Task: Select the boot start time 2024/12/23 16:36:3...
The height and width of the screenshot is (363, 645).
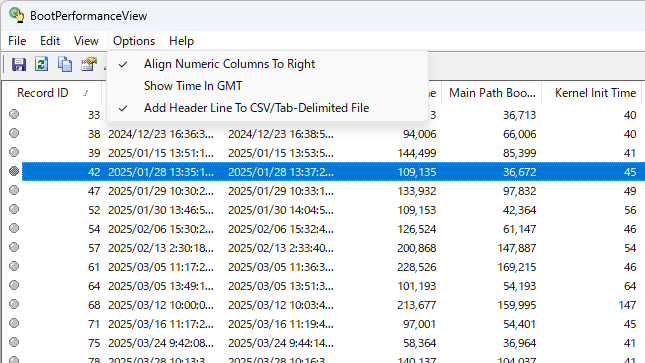Action: click(161, 134)
